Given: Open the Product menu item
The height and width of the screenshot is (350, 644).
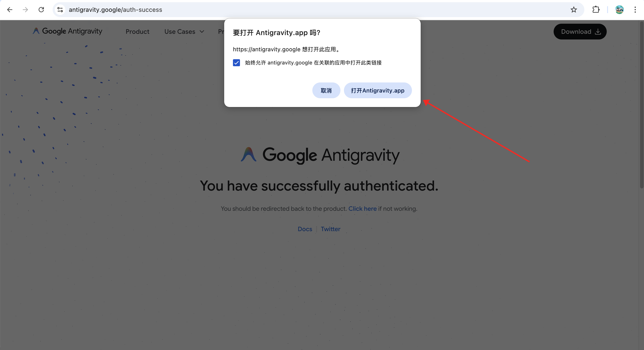Looking at the screenshot, I should point(137,32).
